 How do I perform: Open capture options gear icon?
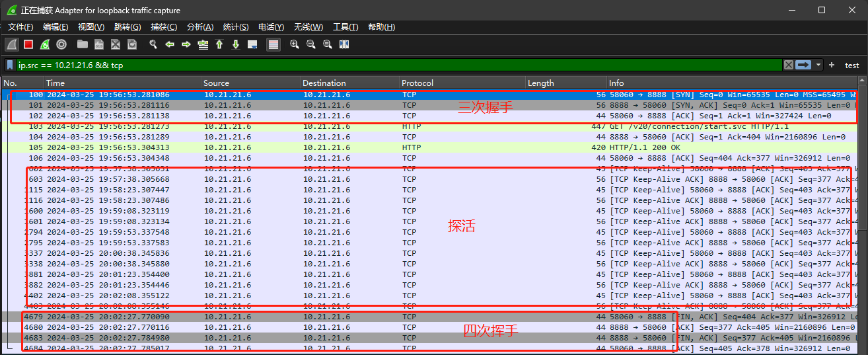(x=61, y=44)
